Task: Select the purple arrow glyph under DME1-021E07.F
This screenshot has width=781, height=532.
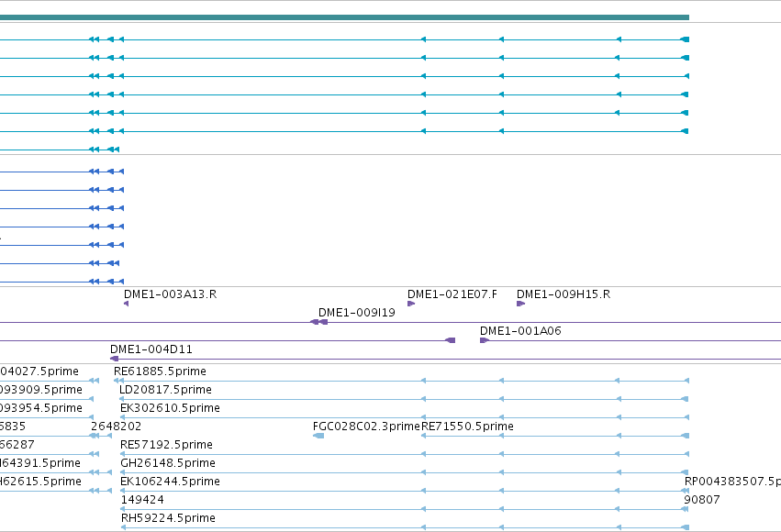Action: click(x=411, y=304)
